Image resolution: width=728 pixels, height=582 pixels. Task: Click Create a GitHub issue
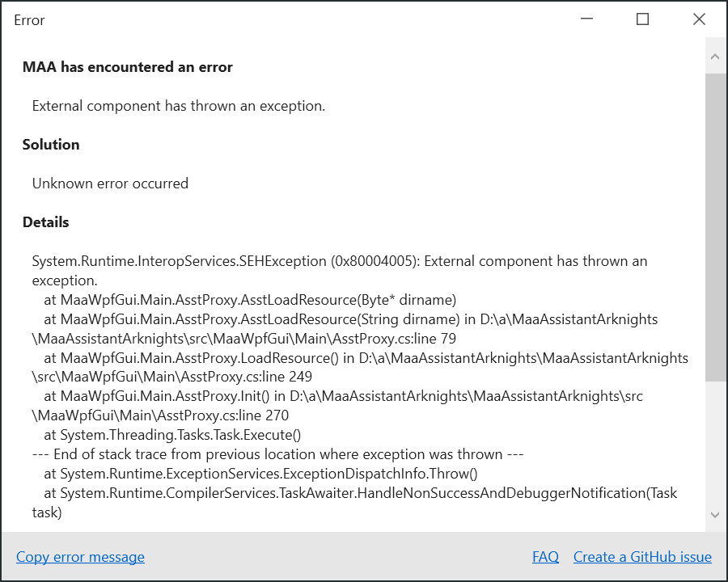coord(642,556)
